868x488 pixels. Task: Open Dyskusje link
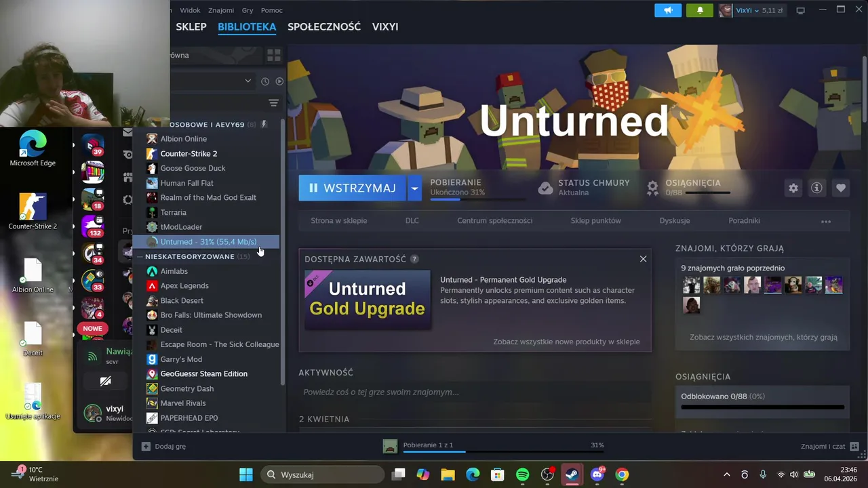[x=675, y=221]
